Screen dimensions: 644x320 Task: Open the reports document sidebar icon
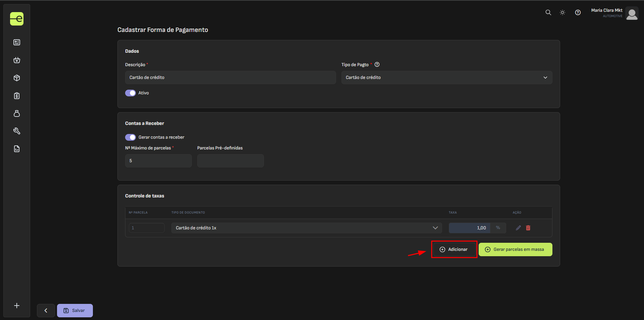point(17,149)
